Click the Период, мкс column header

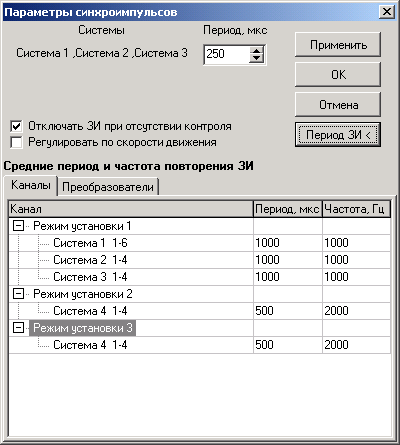(x=288, y=209)
